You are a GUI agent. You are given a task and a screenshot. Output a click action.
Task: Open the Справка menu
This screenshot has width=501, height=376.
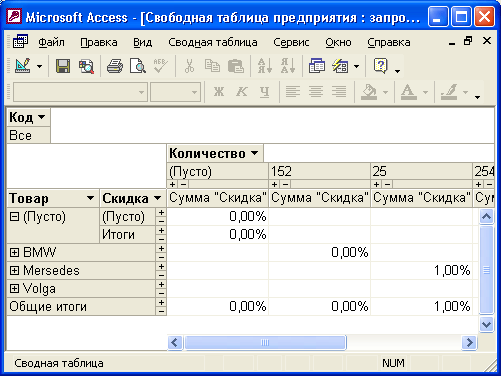389,43
